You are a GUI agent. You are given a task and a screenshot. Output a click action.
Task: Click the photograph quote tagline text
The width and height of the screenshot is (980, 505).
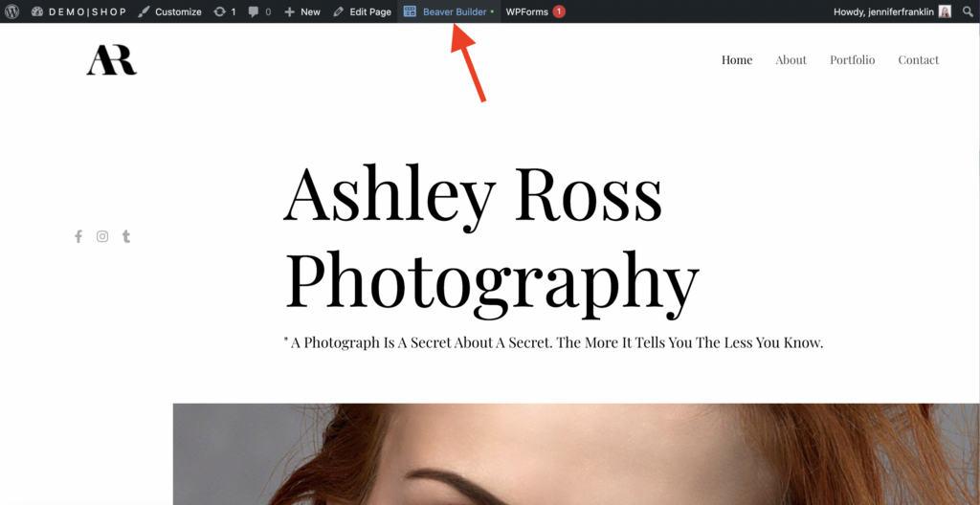point(553,342)
